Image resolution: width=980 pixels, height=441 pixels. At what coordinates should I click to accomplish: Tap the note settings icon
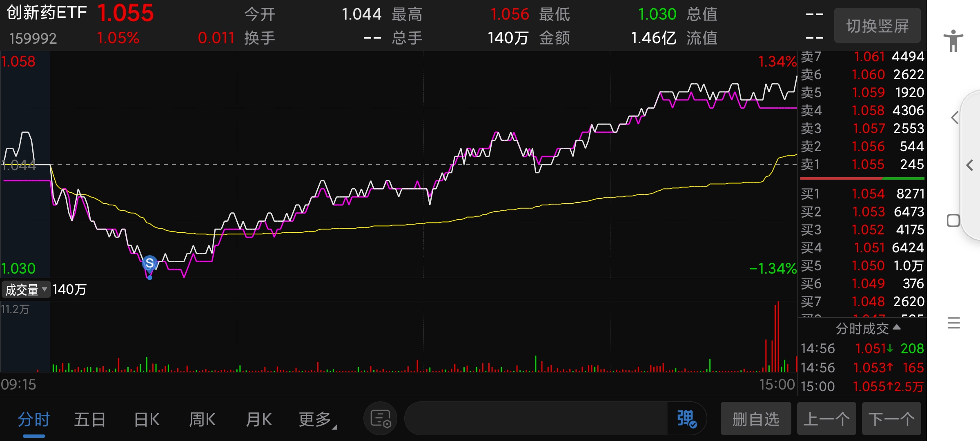(381, 419)
